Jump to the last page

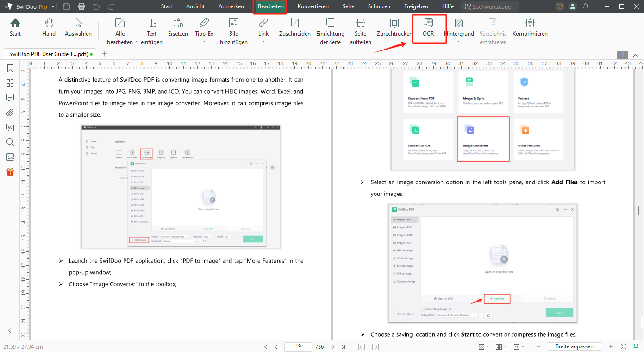[344, 346]
